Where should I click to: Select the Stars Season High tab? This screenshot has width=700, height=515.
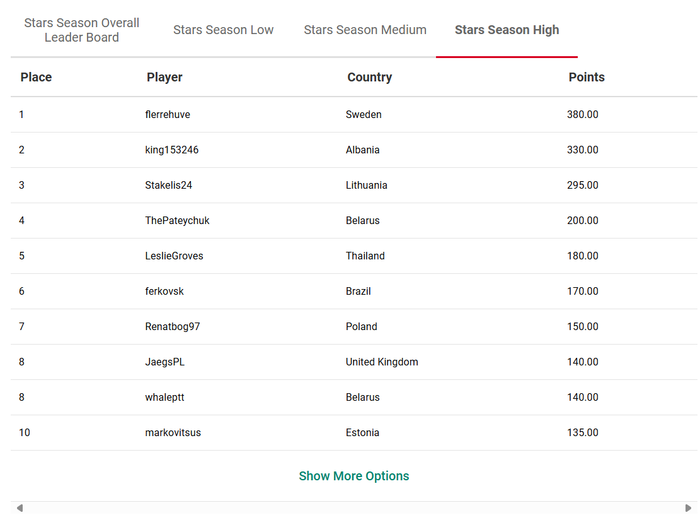(507, 30)
